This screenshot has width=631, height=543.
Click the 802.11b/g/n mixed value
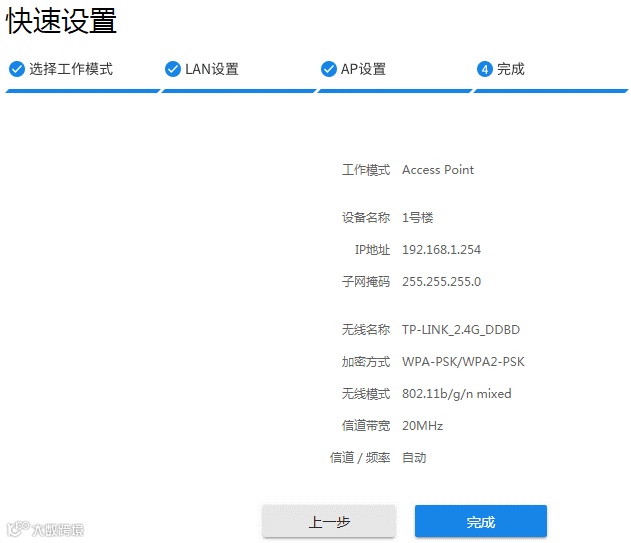457,394
